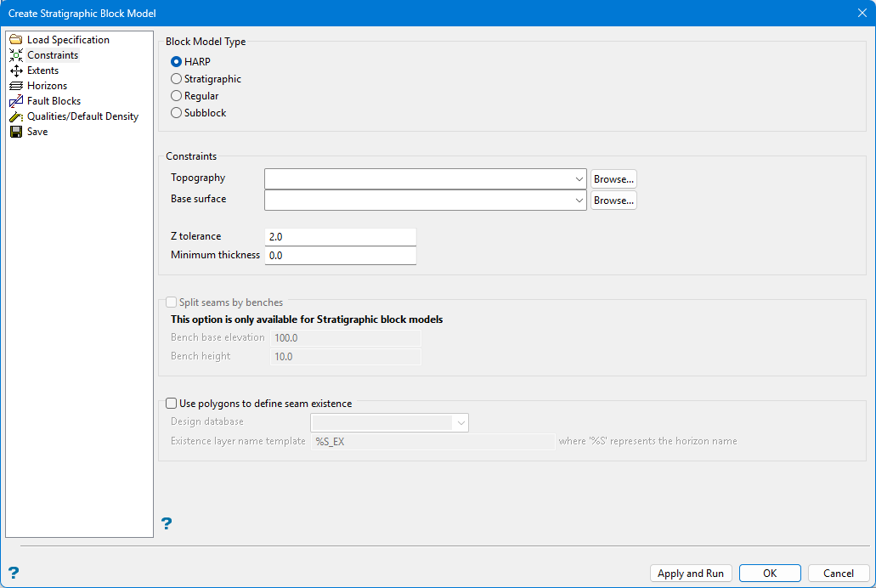876x588 pixels.
Task: Expand the Topography dropdown list
Action: point(579,179)
